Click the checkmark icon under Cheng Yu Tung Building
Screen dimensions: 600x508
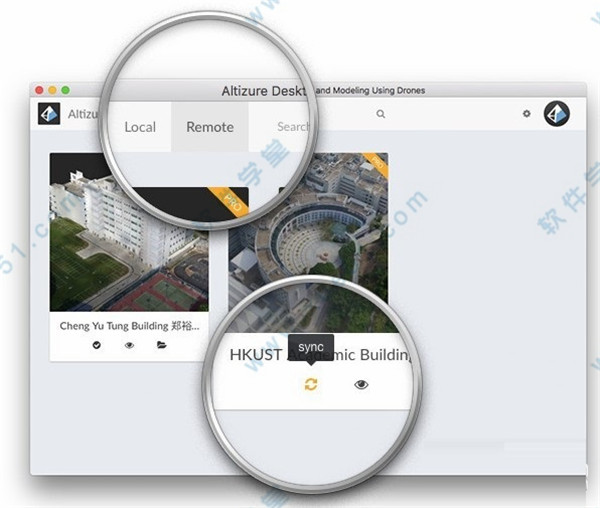coord(97,345)
